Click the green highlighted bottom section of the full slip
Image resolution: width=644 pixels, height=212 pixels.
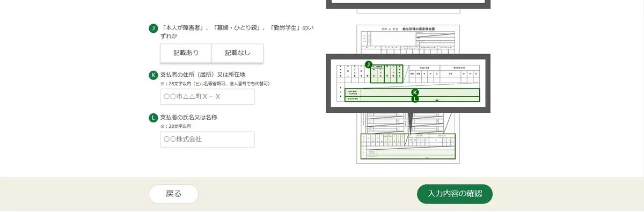[408, 147]
